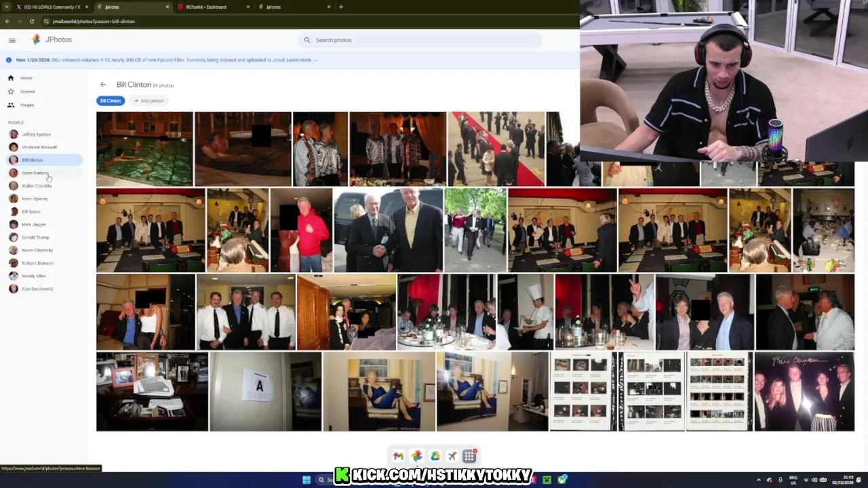Select Richard Branson in People list
The height and width of the screenshot is (488, 868).
[43, 263]
